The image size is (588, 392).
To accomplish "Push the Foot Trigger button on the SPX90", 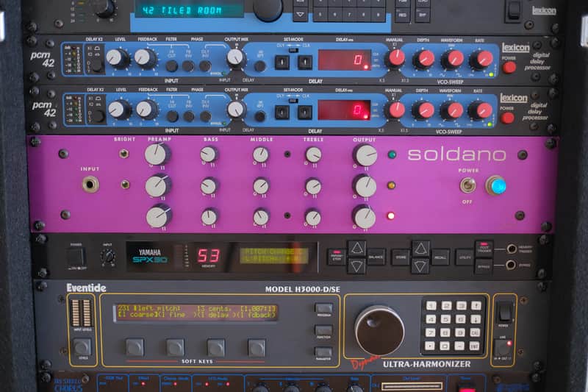I will [484, 249].
